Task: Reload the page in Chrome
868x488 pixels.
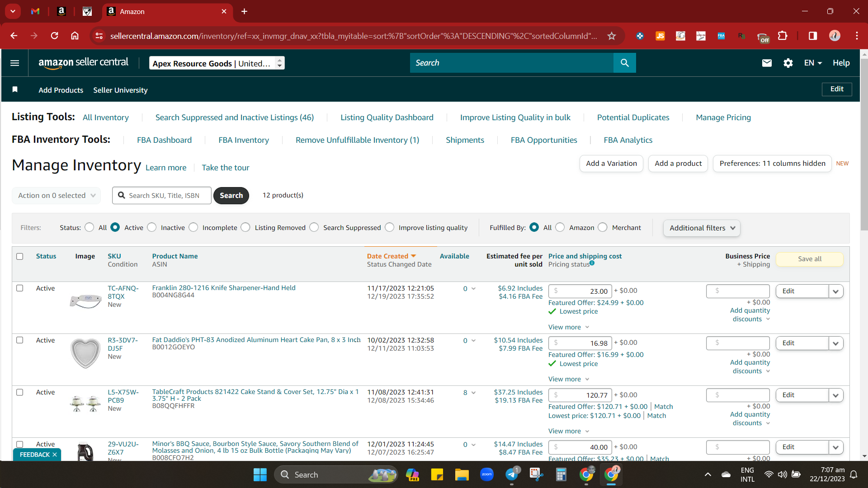Action: click(x=54, y=36)
